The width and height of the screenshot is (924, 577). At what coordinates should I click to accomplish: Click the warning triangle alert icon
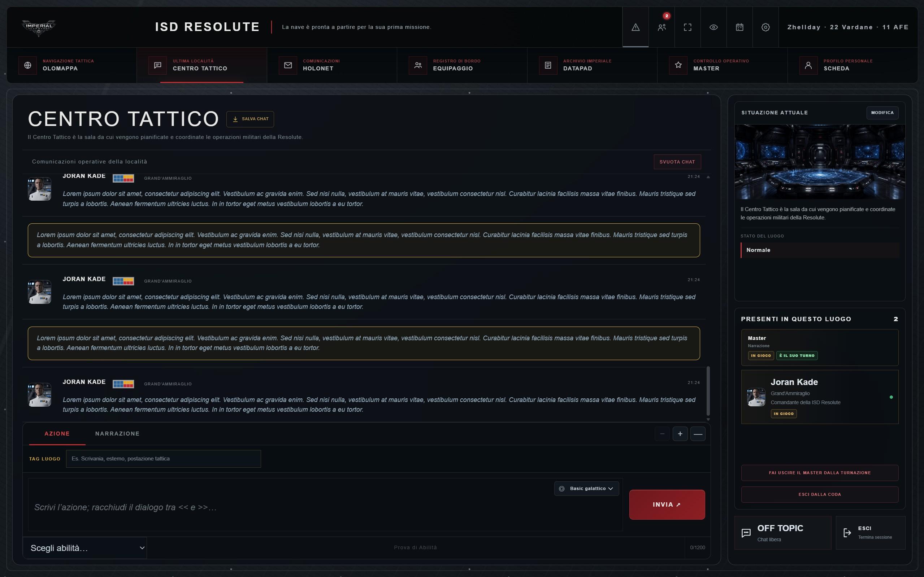coord(635,27)
